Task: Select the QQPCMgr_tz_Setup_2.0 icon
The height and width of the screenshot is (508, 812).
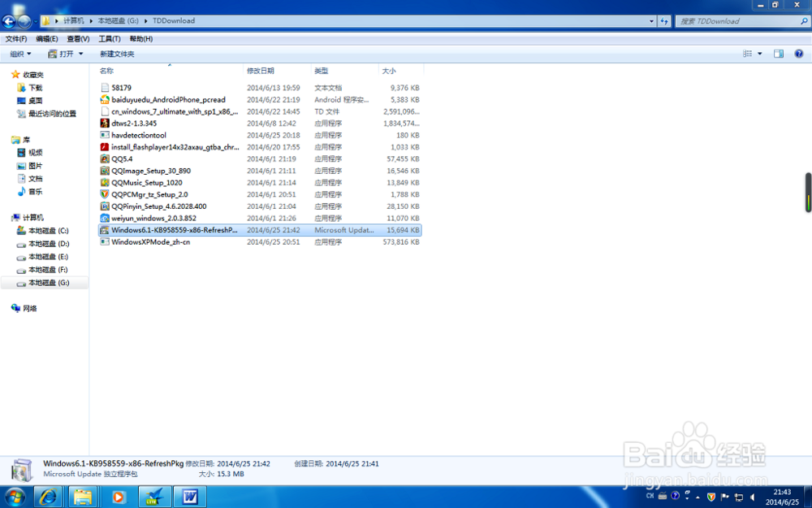Action: tap(105, 194)
